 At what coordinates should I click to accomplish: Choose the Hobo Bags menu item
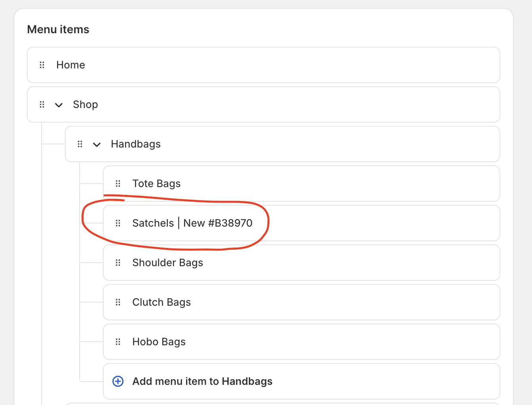pyautogui.click(x=159, y=342)
